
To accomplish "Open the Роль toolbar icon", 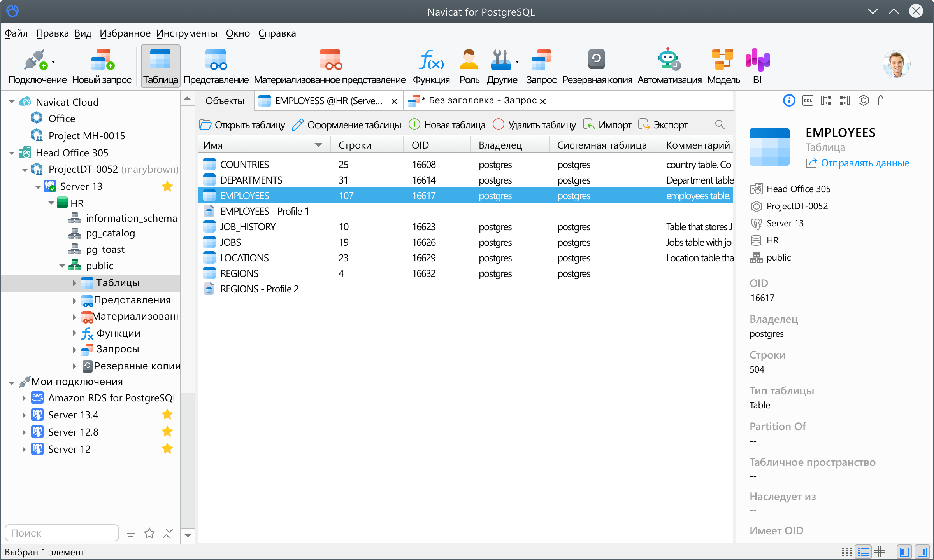I will point(469,66).
